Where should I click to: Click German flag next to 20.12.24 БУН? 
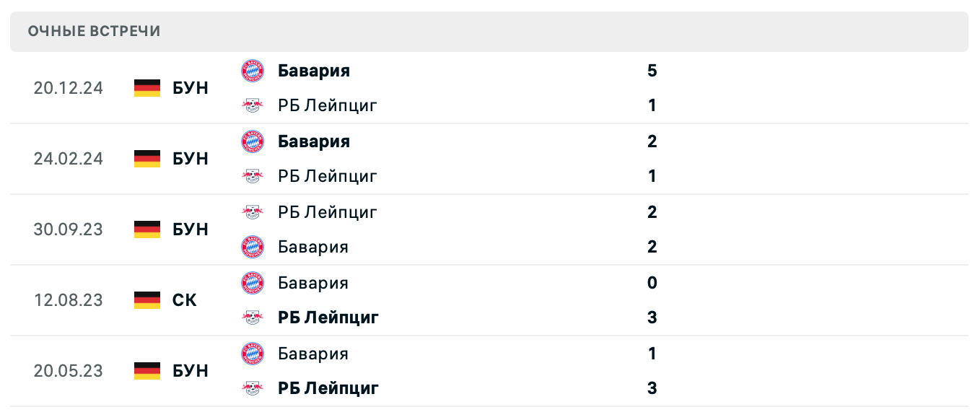click(147, 88)
